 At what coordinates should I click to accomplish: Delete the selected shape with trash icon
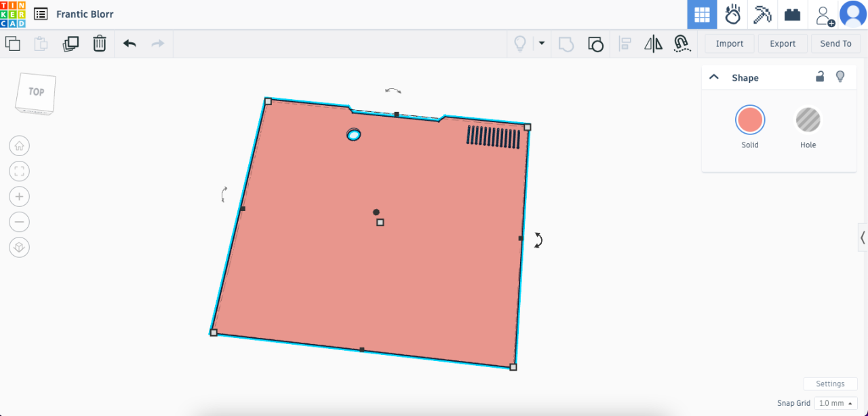(100, 44)
